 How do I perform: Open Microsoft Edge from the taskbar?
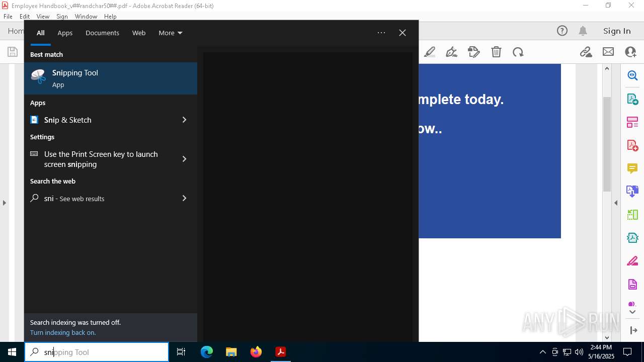[207, 352]
